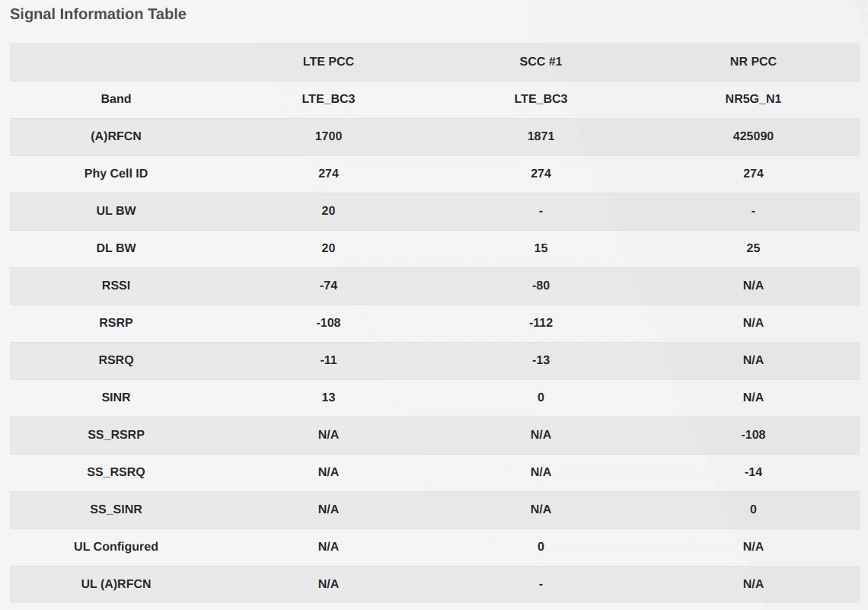Image resolution: width=868 pixels, height=610 pixels.
Task: Select the 1871 (A)RFCN value
Action: 541,136
